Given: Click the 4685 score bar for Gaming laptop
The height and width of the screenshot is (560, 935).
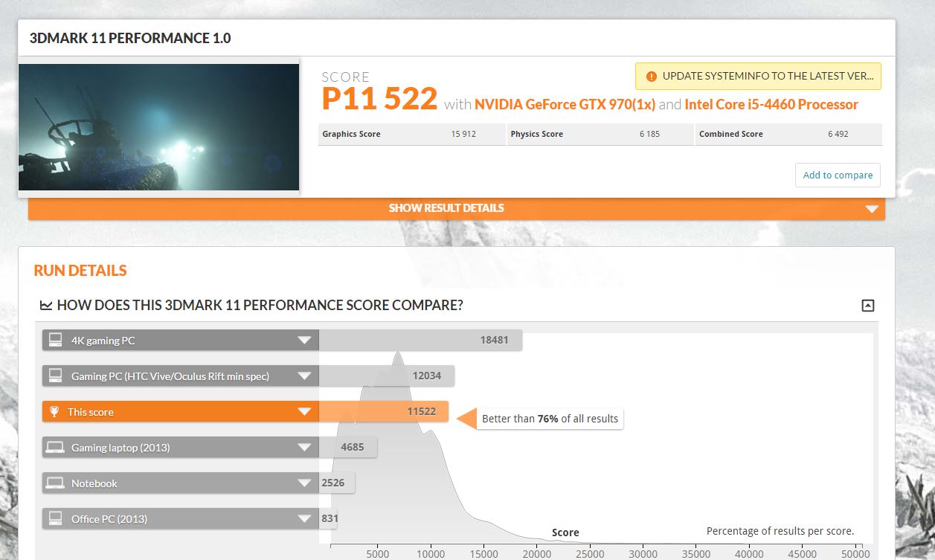Looking at the screenshot, I should (x=348, y=448).
